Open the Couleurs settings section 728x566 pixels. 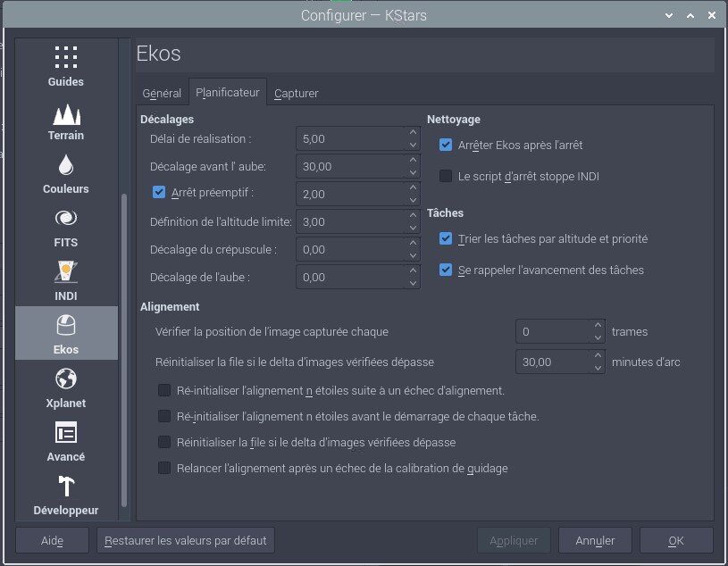click(66, 172)
